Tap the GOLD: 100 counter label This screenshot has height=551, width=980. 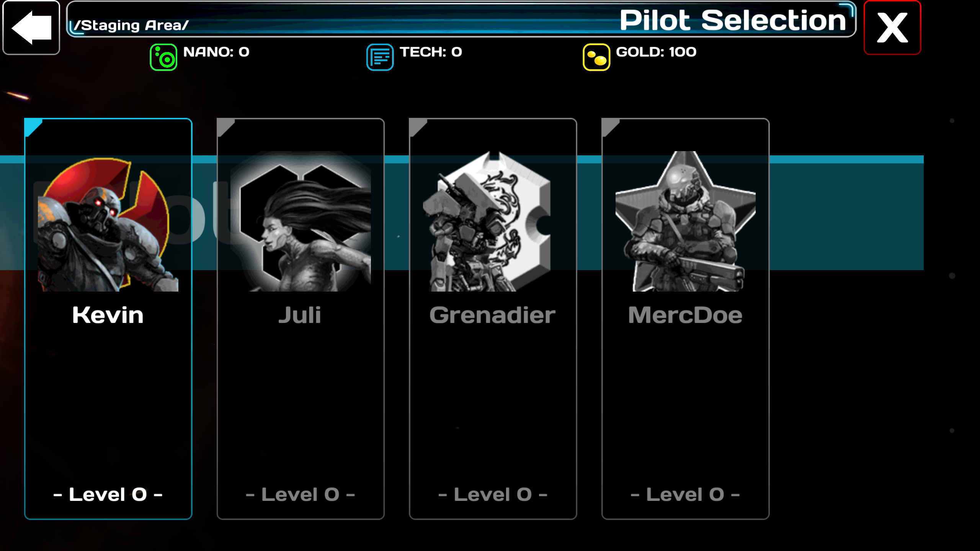[656, 52]
